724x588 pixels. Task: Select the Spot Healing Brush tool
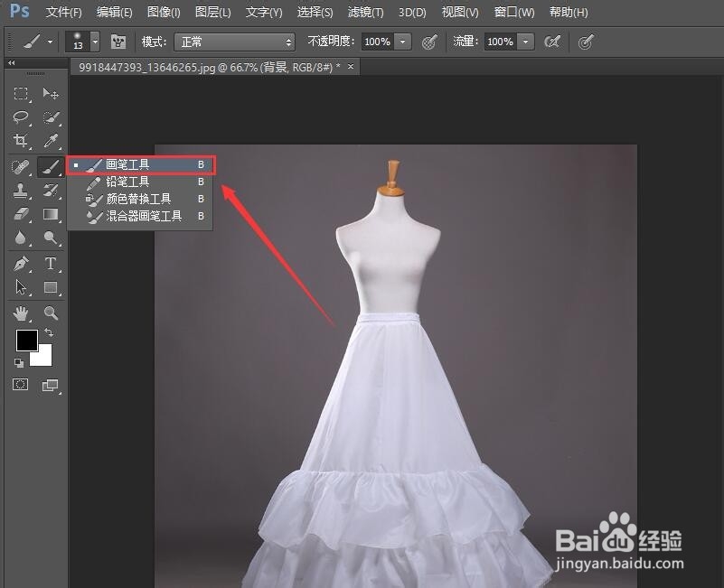pos(21,166)
